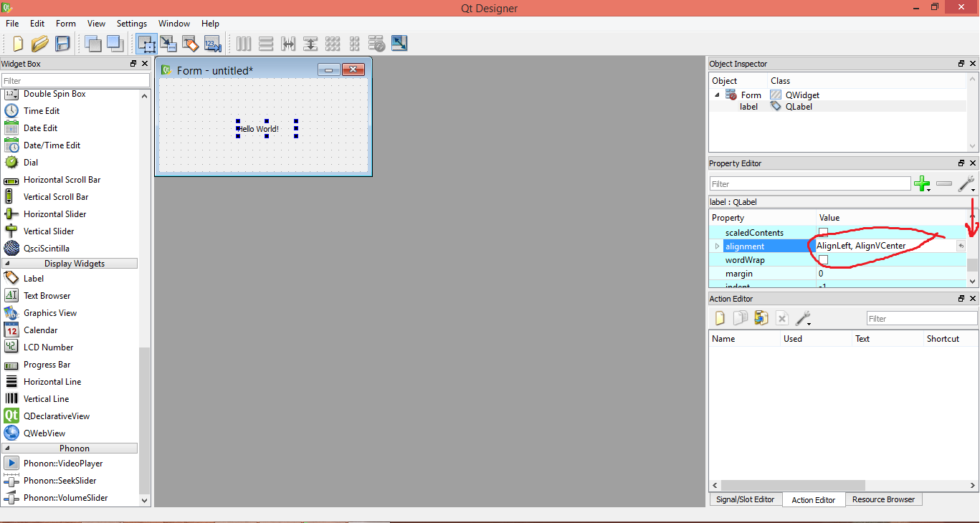Save the form using the Save icon
Screen dimensions: 980x523
[62, 44]
